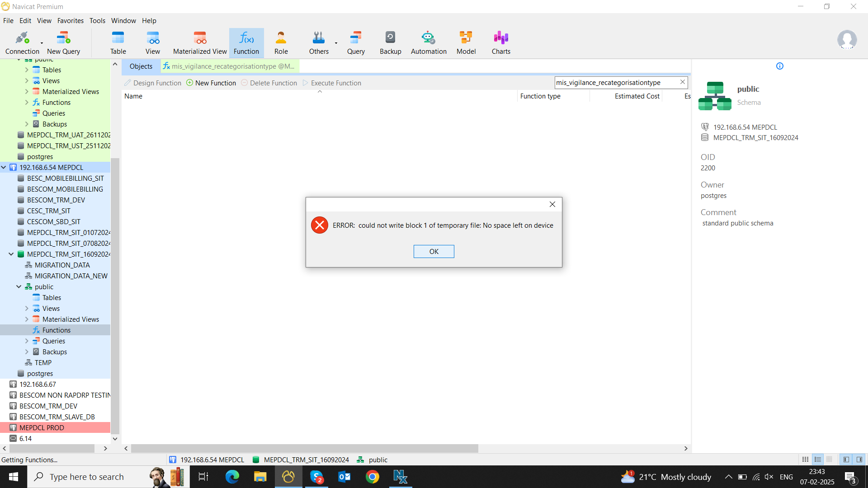The height and width of the screenshot is (488, 868).
Task: Click Design Function button
Action: 153,83
